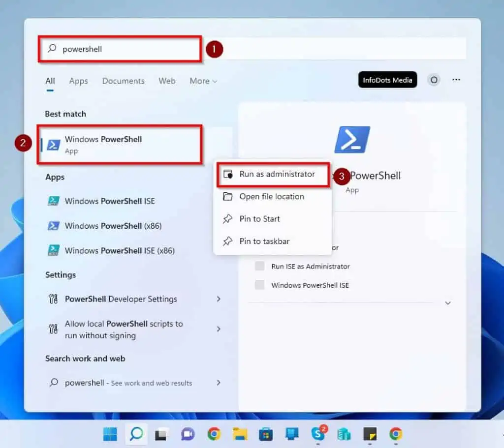Open the Teams Chat taskbar icon
The image size is (504, 448).
[x=188, y=434]
